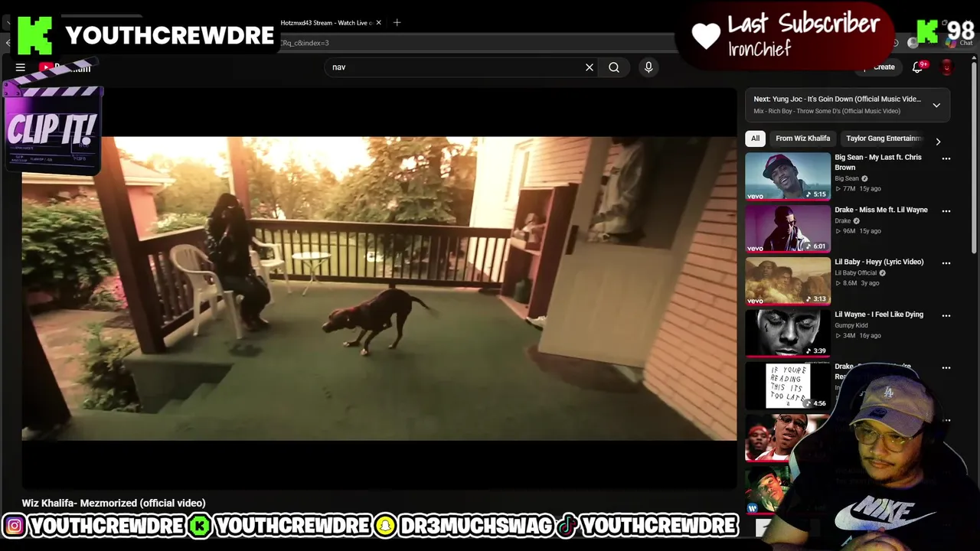
Task: Show more filter chips with right arrow
Action: 938,142
